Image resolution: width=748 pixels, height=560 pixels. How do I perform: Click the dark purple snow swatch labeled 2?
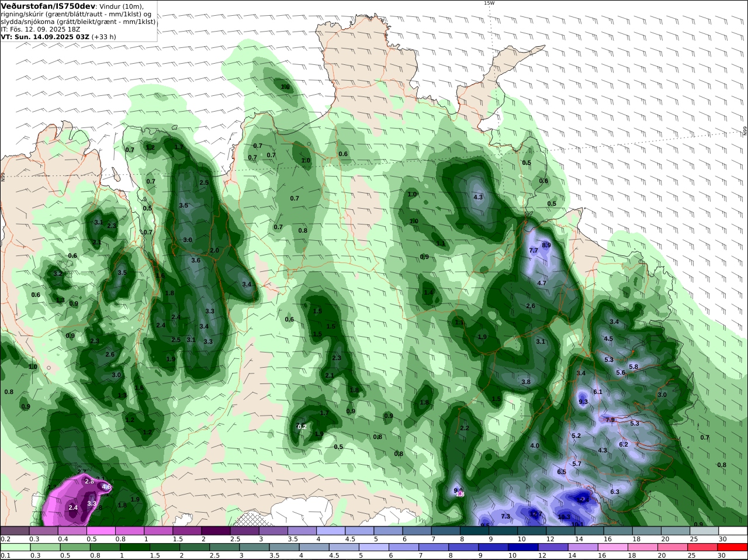pos(216,531)
